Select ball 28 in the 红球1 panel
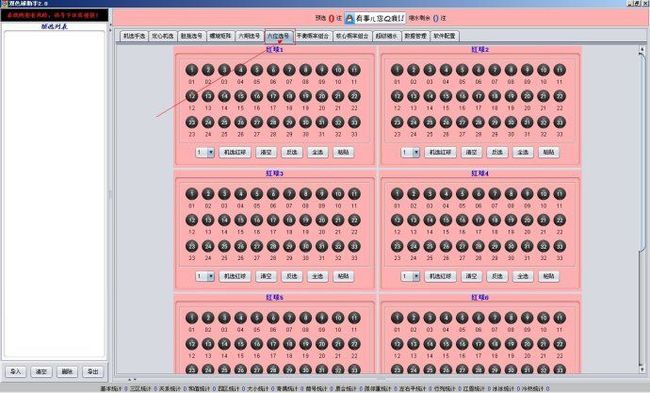 tap(273, 122)
